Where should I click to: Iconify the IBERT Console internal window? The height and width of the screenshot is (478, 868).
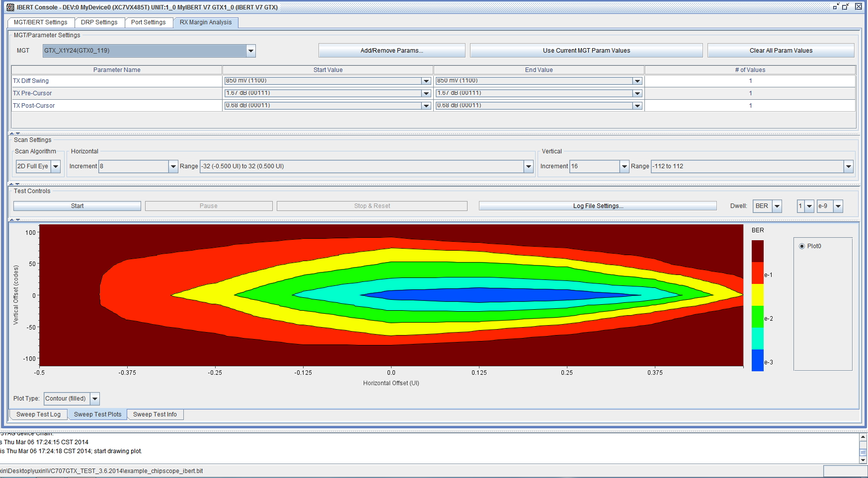click(x=836, y=6)
